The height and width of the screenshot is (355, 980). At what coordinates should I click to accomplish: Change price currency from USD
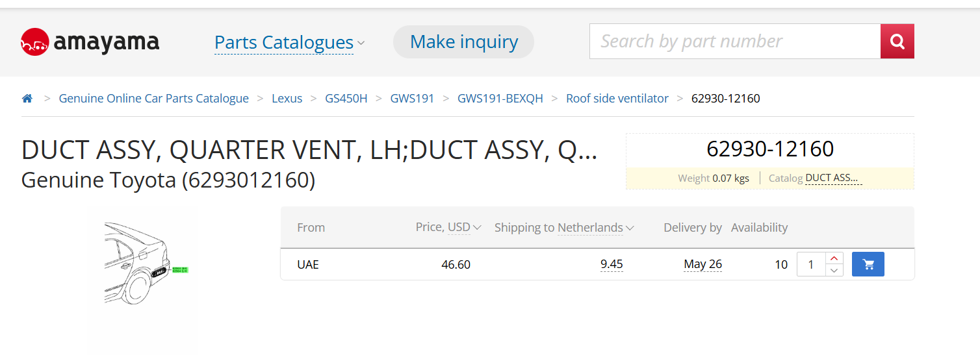pos(464,228)
